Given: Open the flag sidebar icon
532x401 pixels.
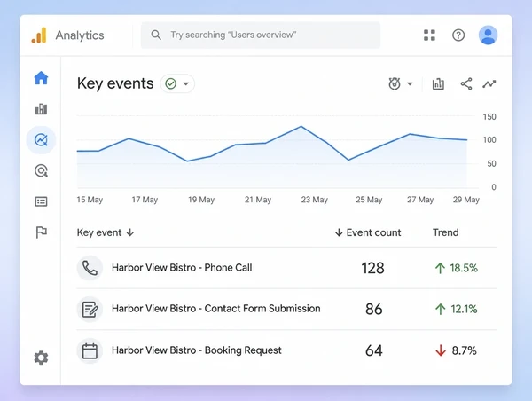Looking at the screenshot, I should [x=41, y=232].
